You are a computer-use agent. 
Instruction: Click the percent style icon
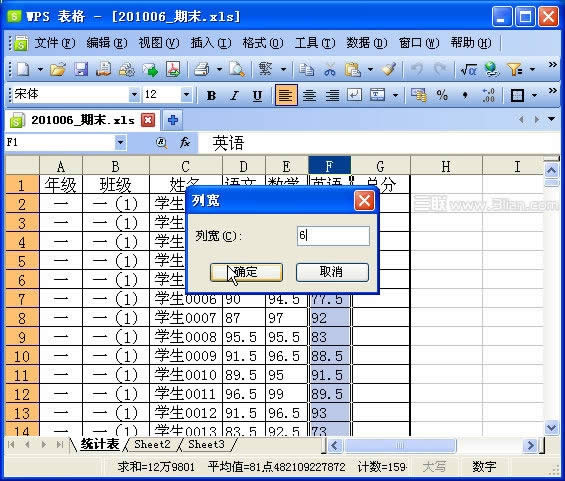point(442,95)
